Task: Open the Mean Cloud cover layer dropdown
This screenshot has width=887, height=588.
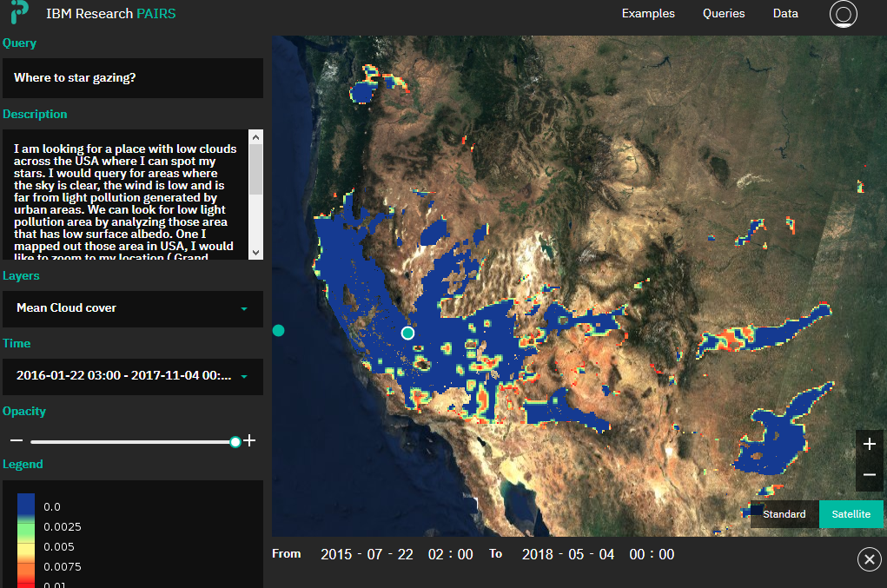Action: [x=133, y=308]
